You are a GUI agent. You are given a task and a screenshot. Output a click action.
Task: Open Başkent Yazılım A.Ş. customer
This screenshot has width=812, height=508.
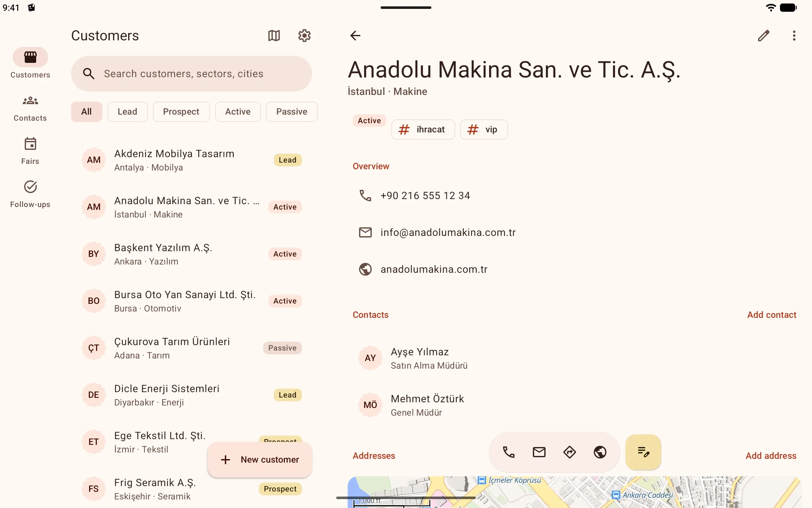pyautogui.click(x=192, y=254)
